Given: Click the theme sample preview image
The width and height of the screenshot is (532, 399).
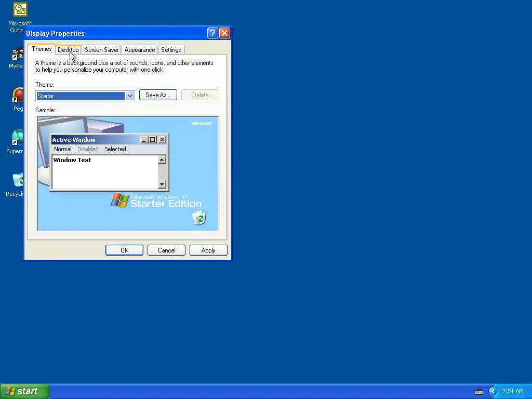Looking at the screenshot, I should (x=128, y=174).
